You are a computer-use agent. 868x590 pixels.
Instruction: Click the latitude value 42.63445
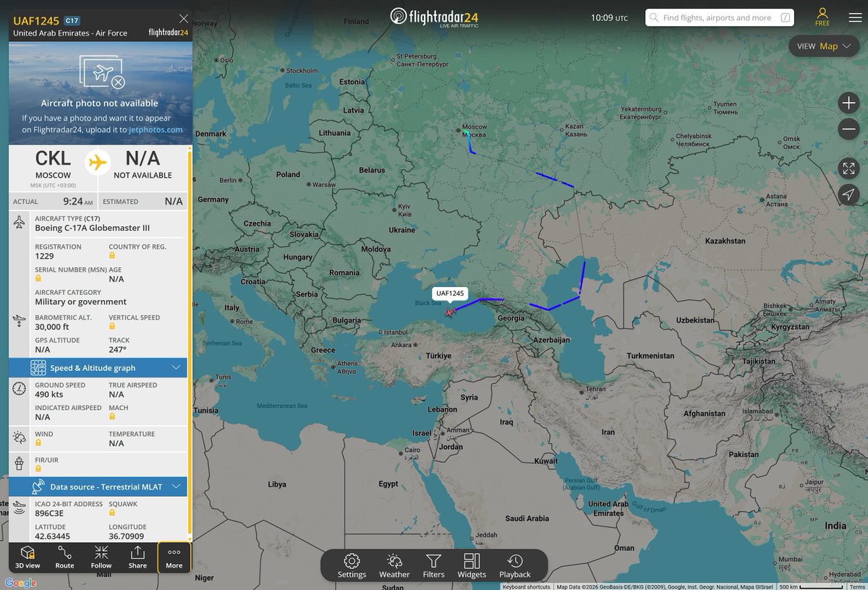pyautogui.click(x=53, y=536)
